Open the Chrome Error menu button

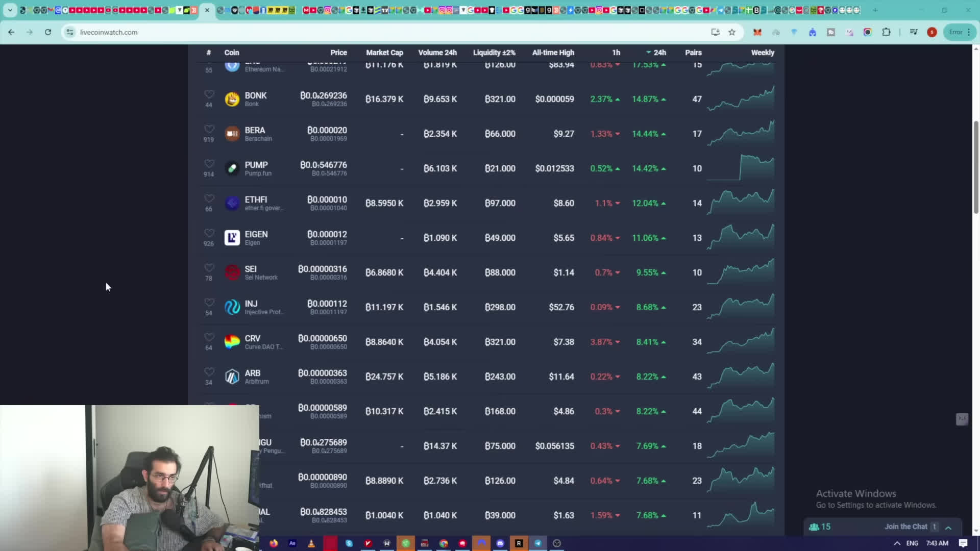[960, 32]
